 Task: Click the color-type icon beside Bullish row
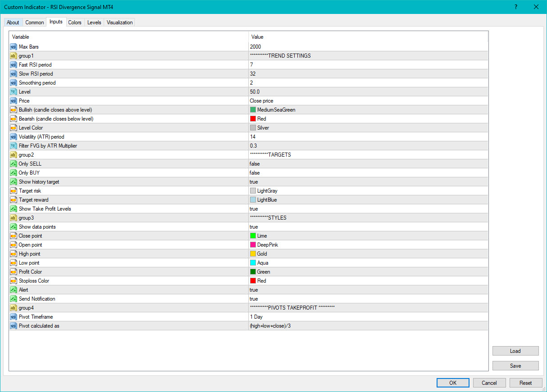[x=13, y=110]
